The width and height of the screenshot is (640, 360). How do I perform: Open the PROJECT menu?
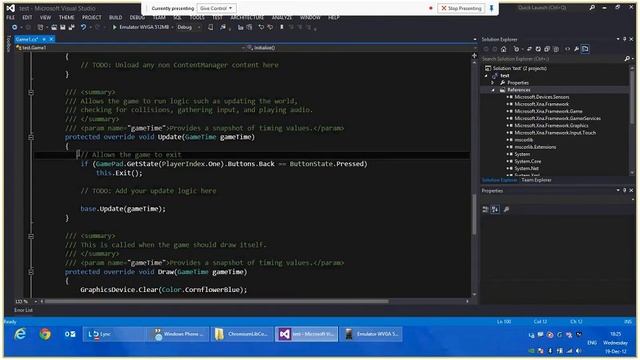pos(91,18)
